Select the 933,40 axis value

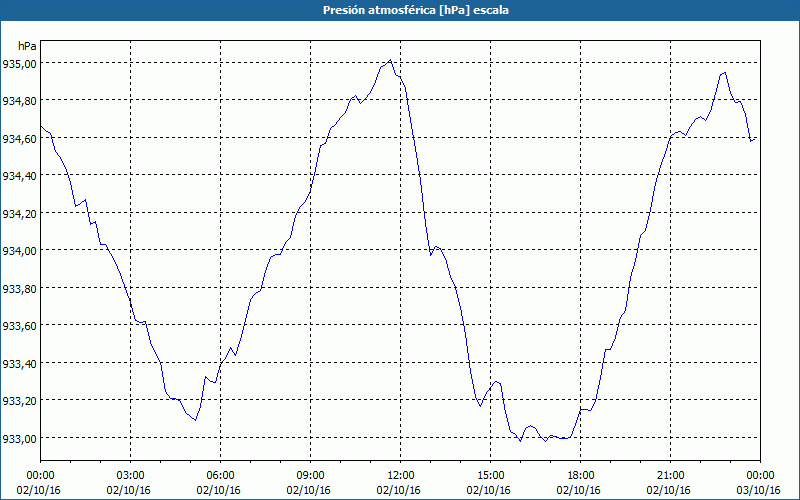[19, 363]
